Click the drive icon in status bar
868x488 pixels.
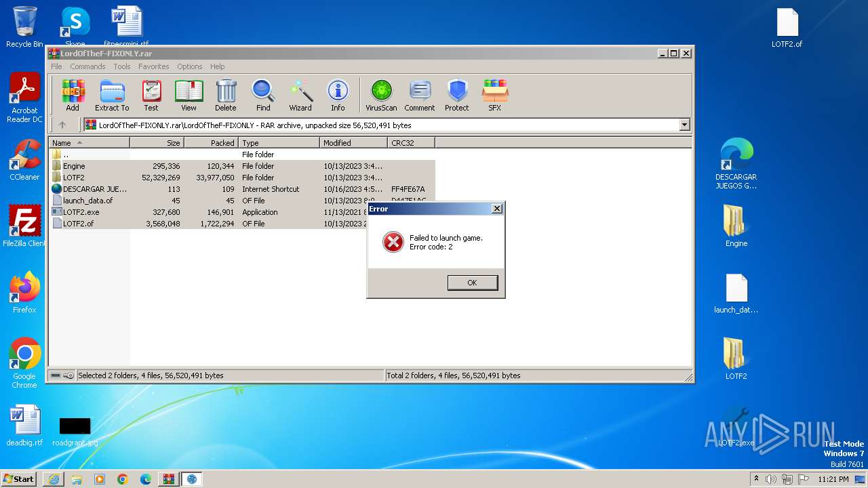(x=56, y=375)
